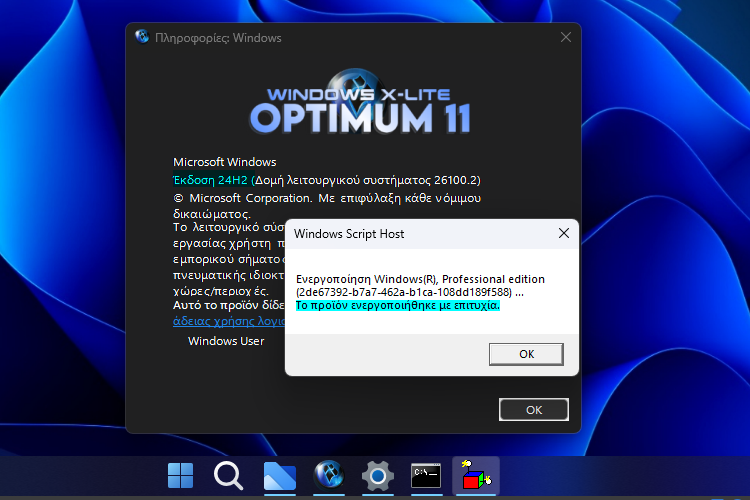Select Windows Script Host taskbar icon
Viewport: 750px width, 500px height.
click(x=475, y=476)
